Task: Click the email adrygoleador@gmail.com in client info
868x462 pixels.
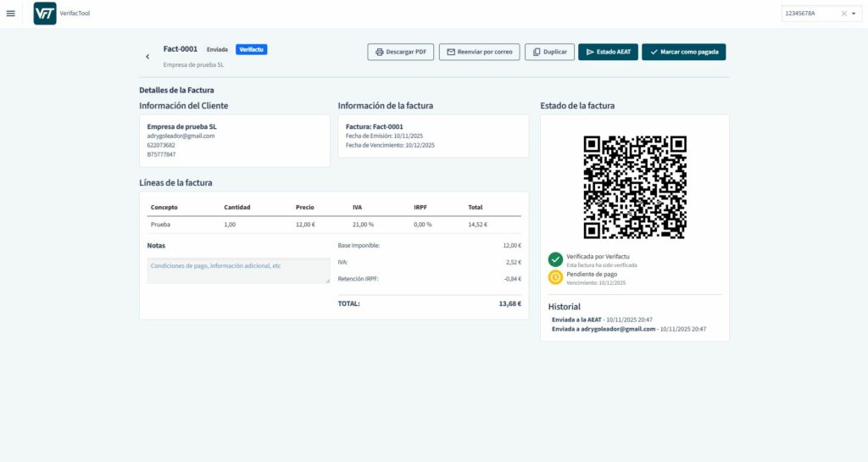Action: point(181,136)
